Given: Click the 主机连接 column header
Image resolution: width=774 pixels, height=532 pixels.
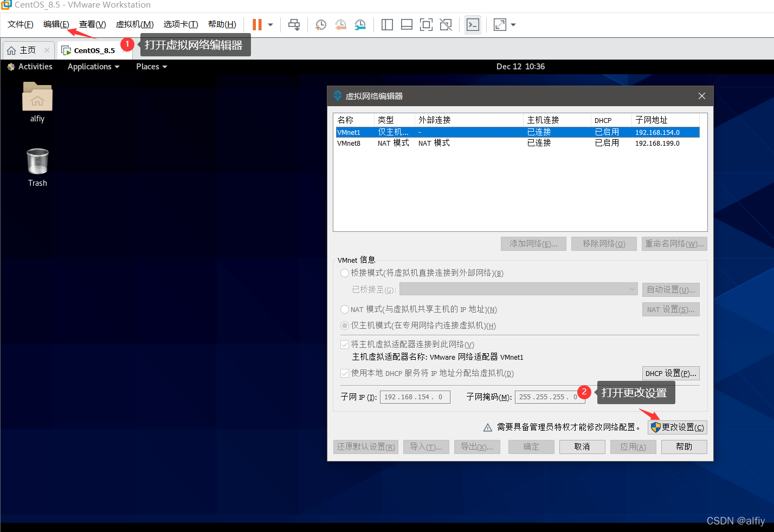Looking at the screenshot, I should tap(557, 120).
